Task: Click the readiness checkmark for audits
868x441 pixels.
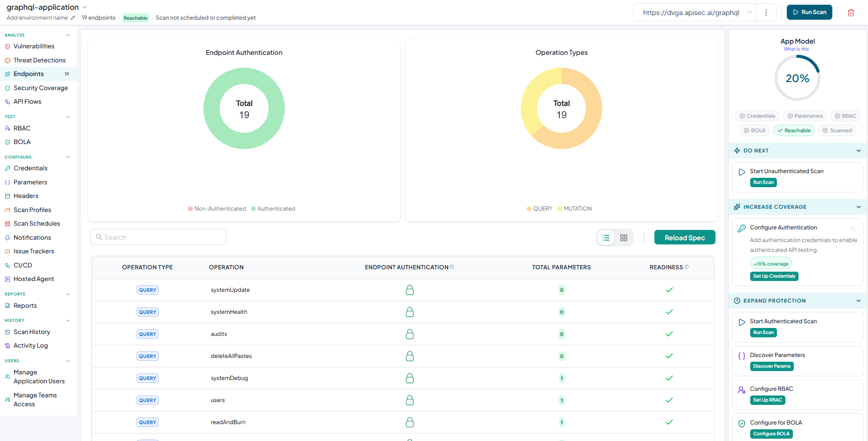Action: [669, 334]
